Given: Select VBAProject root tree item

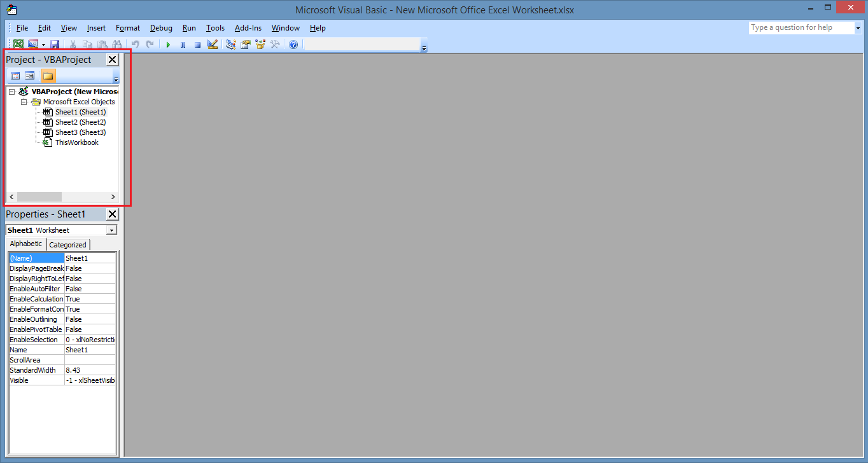Looking at the screenshot, I should [74, 92].
